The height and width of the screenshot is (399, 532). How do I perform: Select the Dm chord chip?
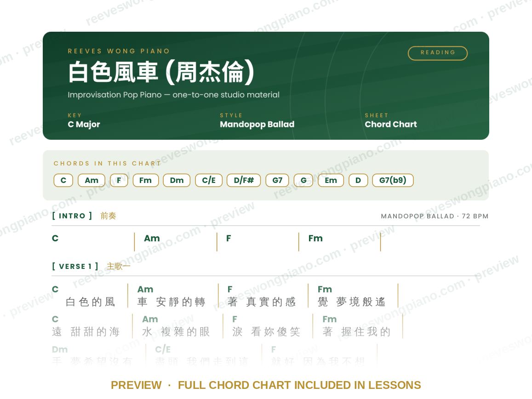177,180
